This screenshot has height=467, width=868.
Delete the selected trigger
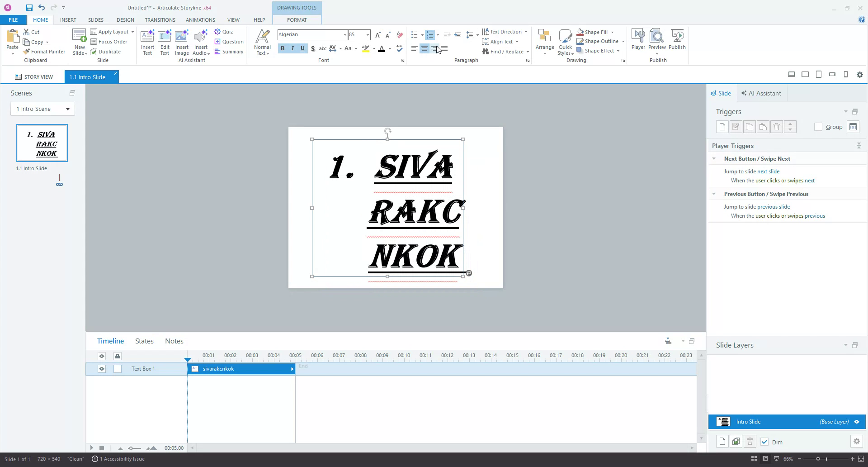777,127
